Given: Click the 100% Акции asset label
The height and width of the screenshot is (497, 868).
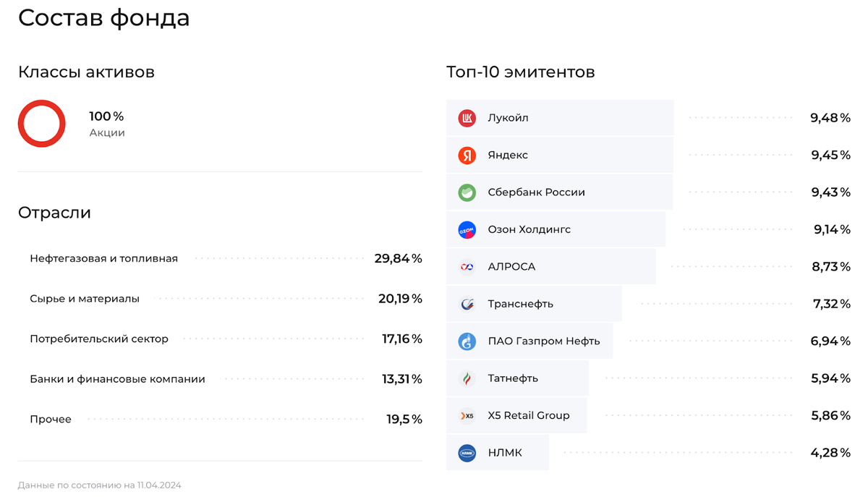Looking at the screenshot, I should click(107, 124).
